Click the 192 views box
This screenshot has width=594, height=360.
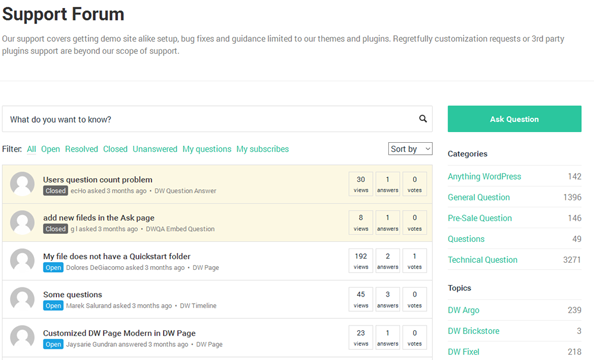pos(361,261)
